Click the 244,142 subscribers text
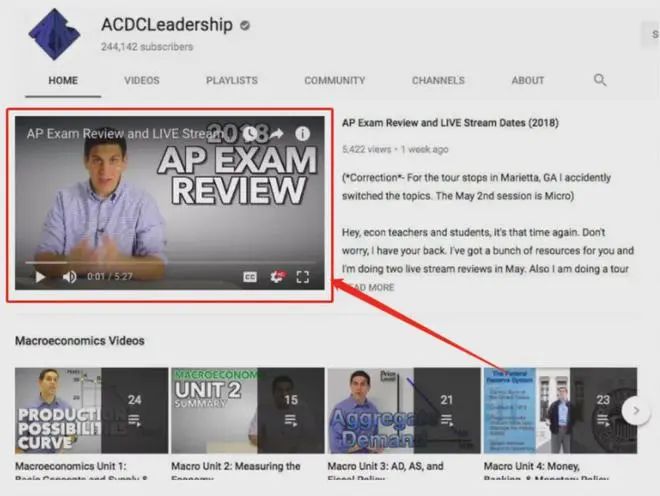 pyautogui.click(x=147, y=47)
